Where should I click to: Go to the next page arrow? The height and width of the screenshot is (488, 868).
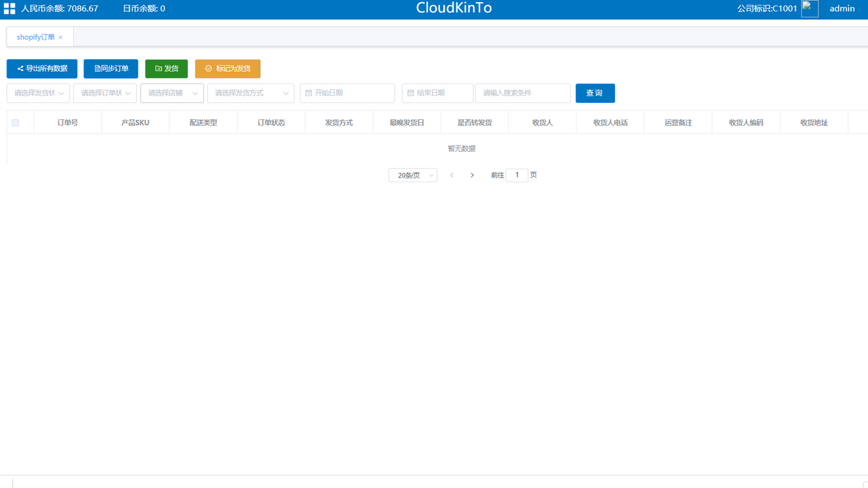pyautogui.click(x=473, y=175)
